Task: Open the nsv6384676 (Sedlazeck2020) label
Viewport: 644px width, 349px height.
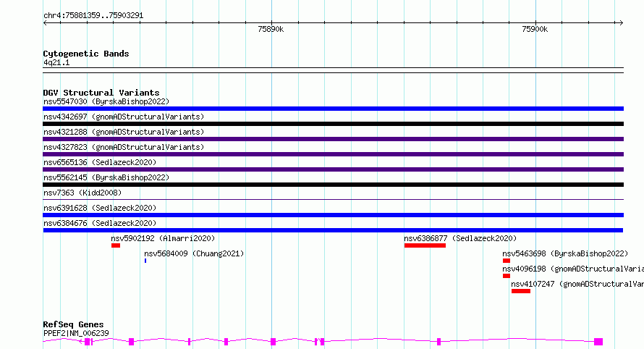Action: pyautogui.click(x=100, y=223)
